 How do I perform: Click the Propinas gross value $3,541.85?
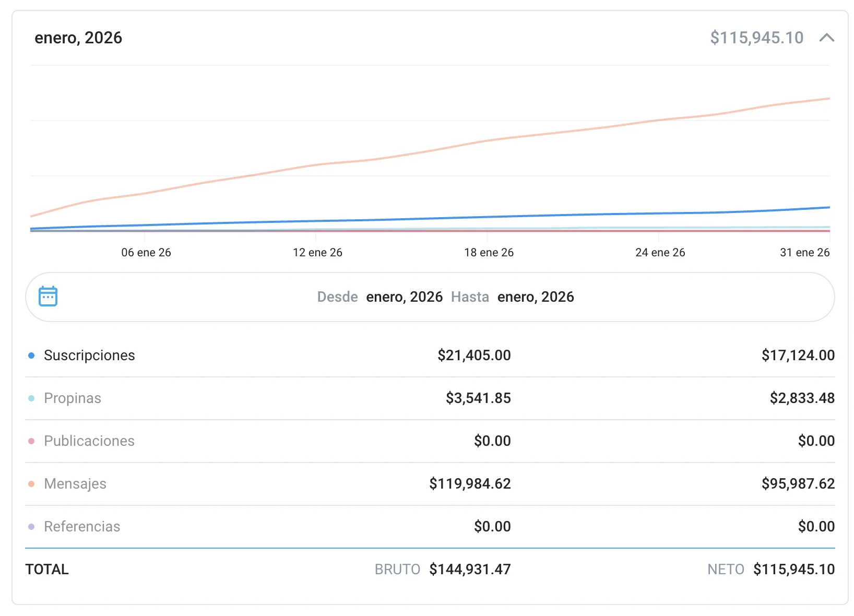pos(479,398)
